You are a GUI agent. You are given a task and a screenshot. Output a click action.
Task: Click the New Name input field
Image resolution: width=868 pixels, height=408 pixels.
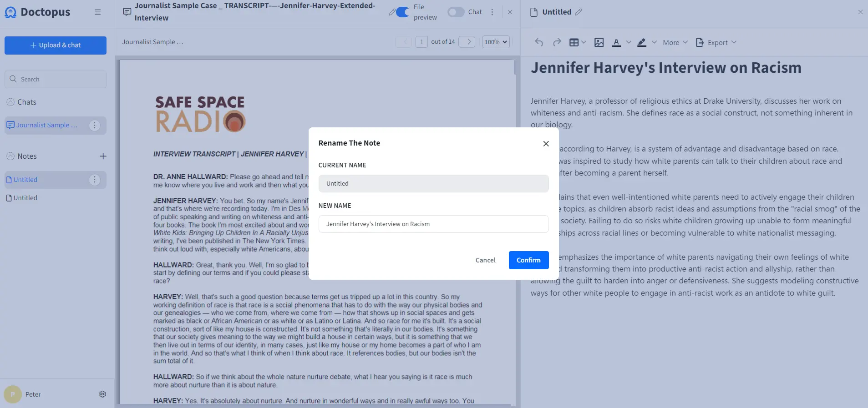pyautogui.click(x=433, y=224)
